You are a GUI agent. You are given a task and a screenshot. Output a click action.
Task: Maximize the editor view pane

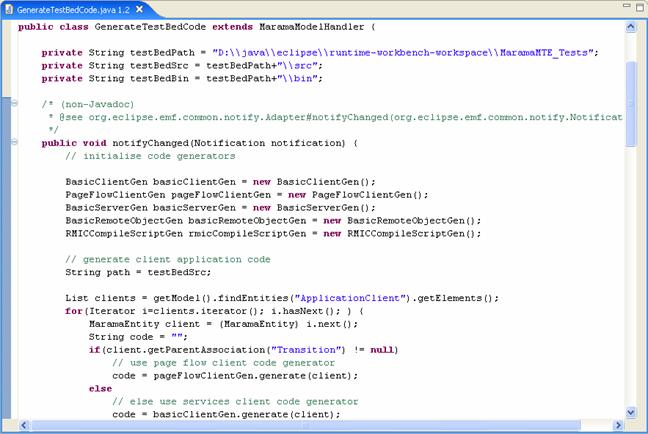(x=639, y=7)
